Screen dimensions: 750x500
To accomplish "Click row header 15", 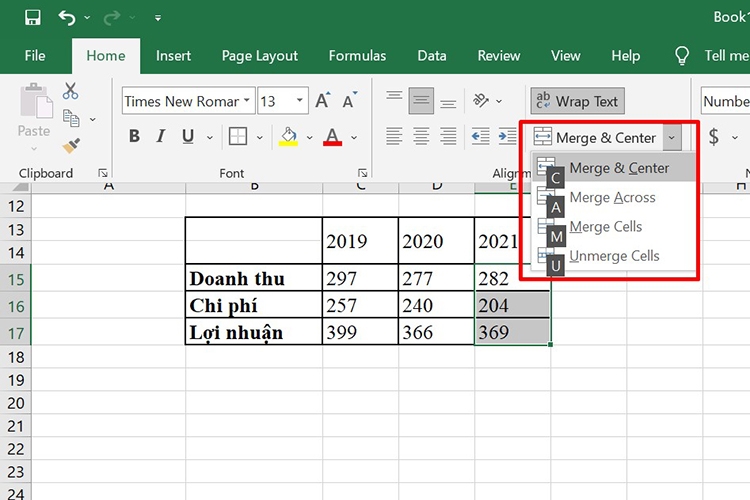I will pyautogui.click(x=16, y=278).
